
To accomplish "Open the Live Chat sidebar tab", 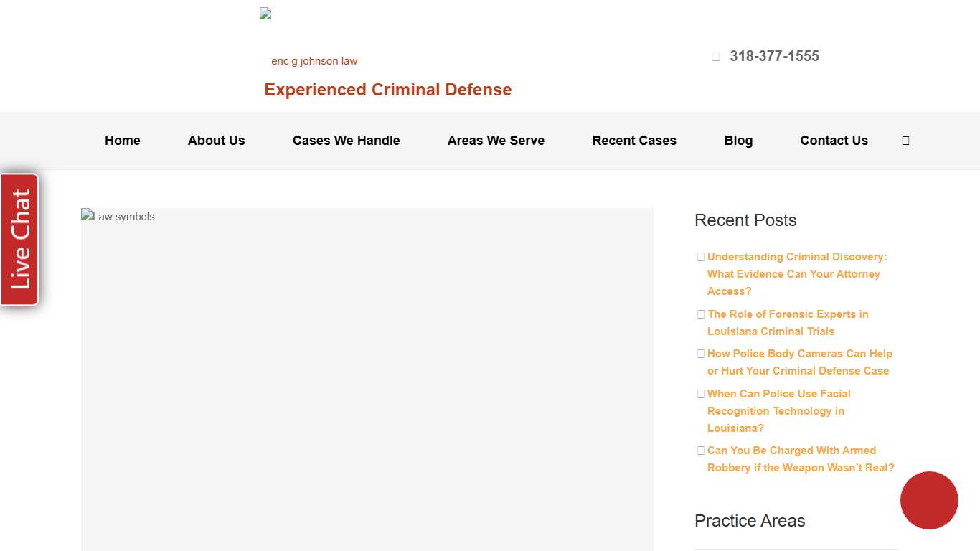I will click(18, 239).
